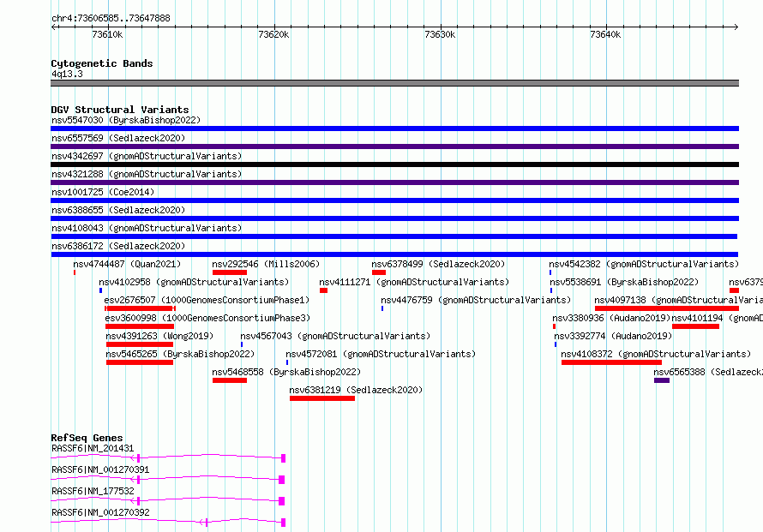Image resolution: width=763 pixels, height=532 pixels.
Task: Click red bar under esv2676507
Action: [140, 308]
